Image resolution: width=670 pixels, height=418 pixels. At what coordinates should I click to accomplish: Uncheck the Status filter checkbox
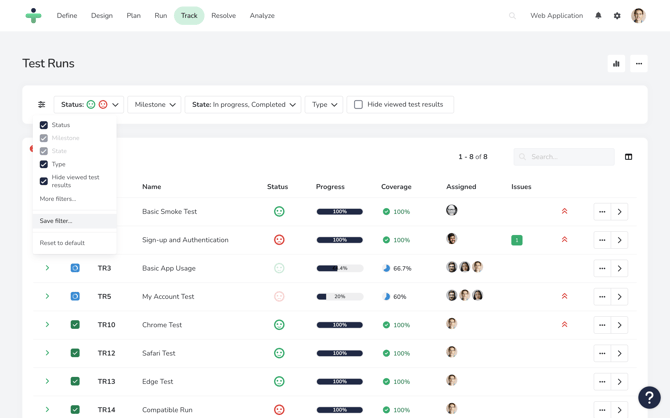pyautogui.click(x=44, y=125)
